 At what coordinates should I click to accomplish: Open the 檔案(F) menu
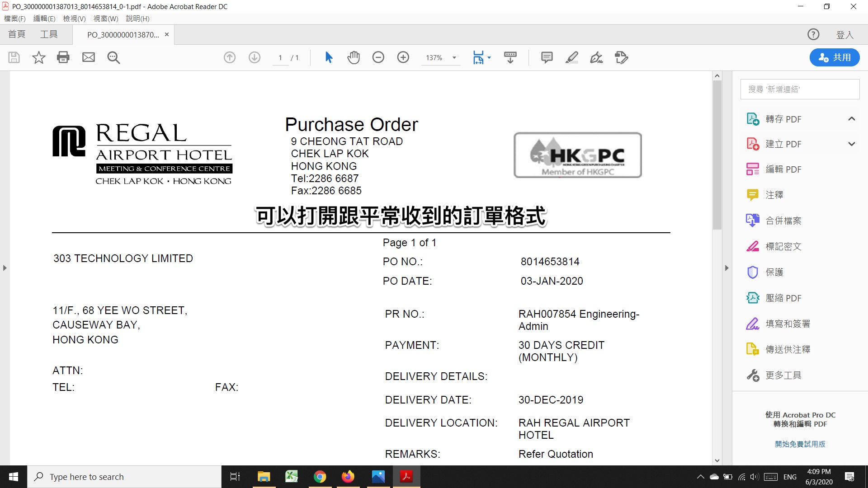[15, 19]
